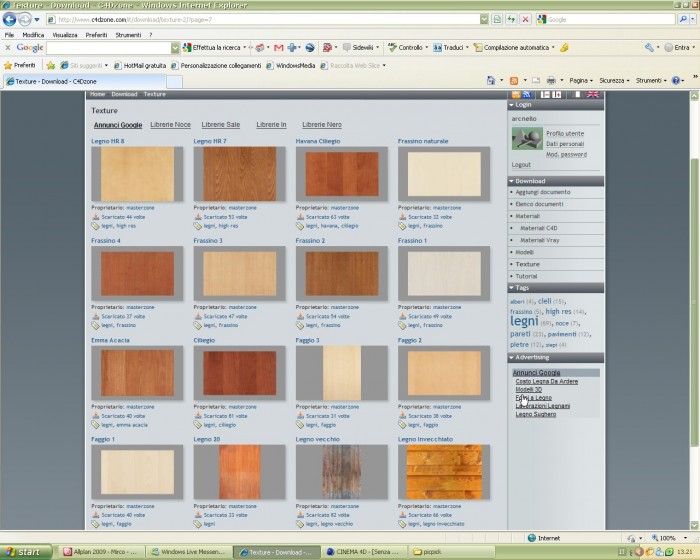Go back with the browser Back arrow

tap(9, 19)
